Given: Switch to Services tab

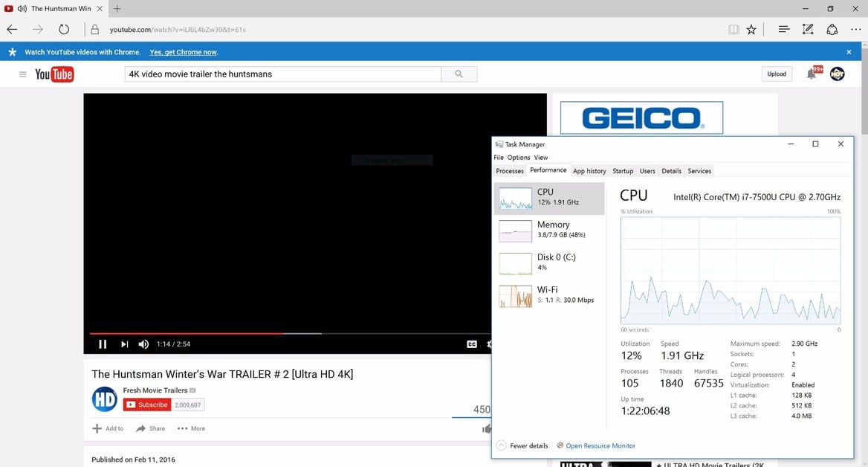Looking at the screenshot, I should tap(699, 170).
